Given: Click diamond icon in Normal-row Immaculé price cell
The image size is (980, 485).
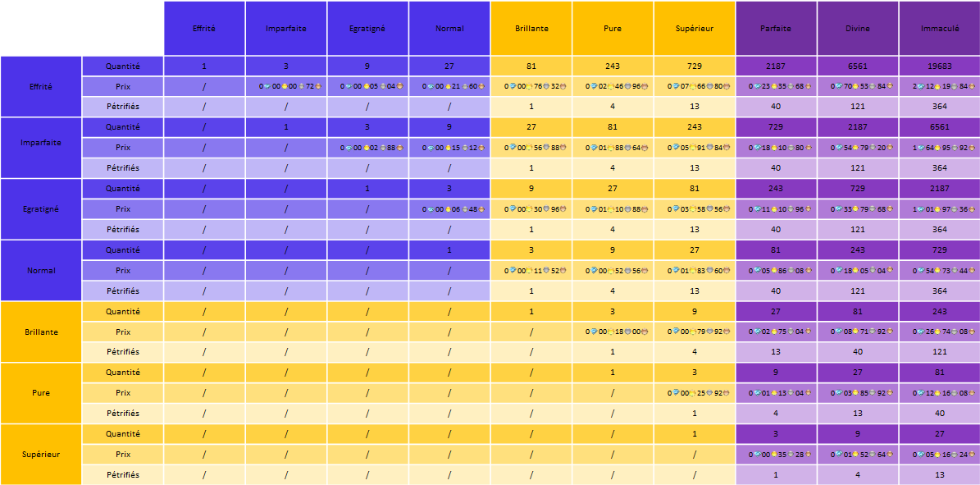Looking at the screenshot, I should 922,271.
